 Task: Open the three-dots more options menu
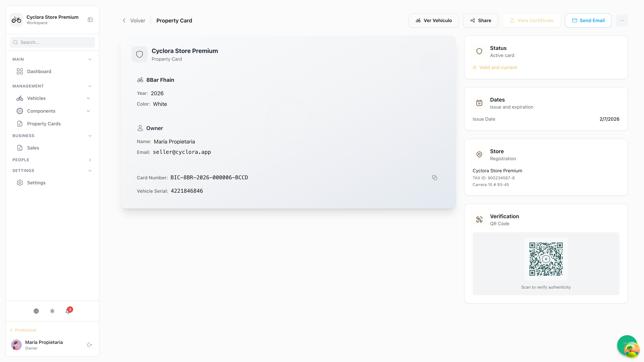[622, 20]
